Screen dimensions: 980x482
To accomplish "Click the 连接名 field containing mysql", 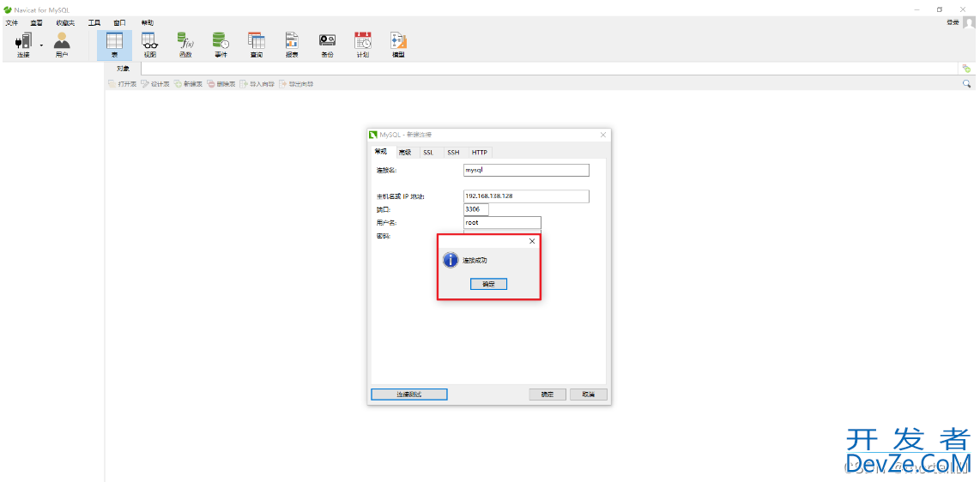I will point(526,170).
